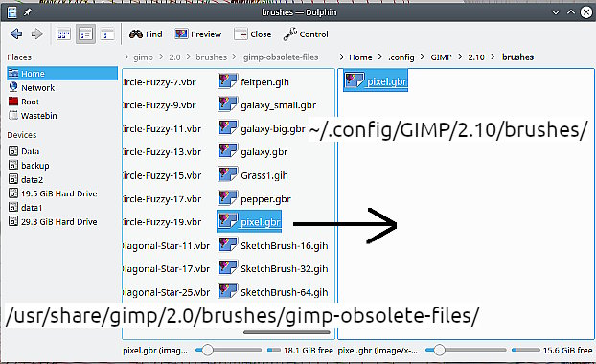The image size is (596, 364).
Task: Toggle Preview in the toolbar
Action: (197, 34)
